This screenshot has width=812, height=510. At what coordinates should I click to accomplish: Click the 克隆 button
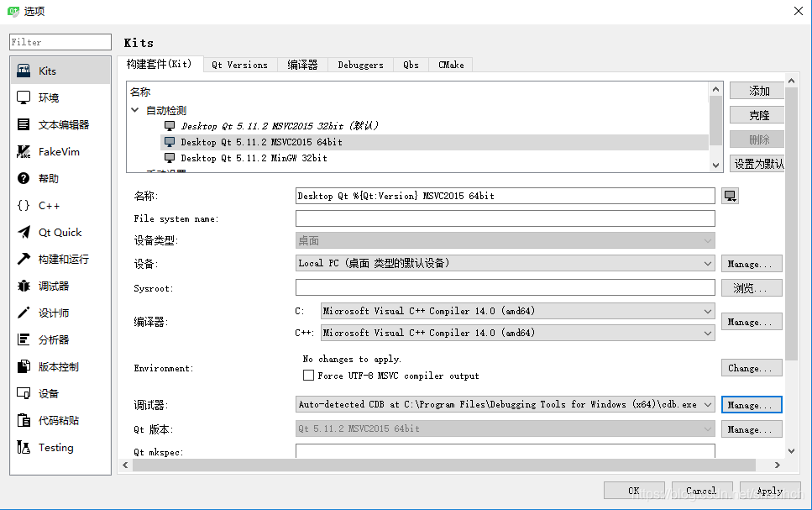757,115
